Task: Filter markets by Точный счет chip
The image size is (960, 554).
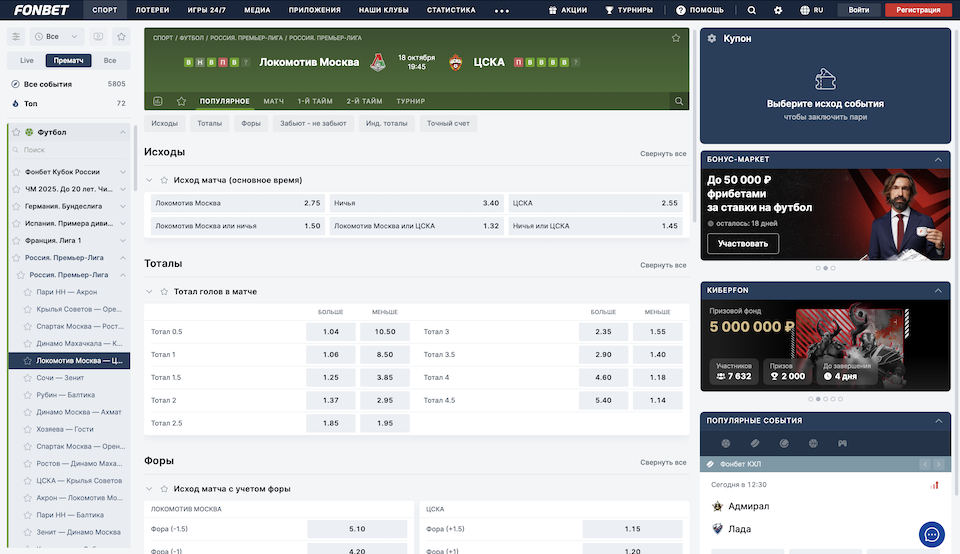Action: [448, 124]
